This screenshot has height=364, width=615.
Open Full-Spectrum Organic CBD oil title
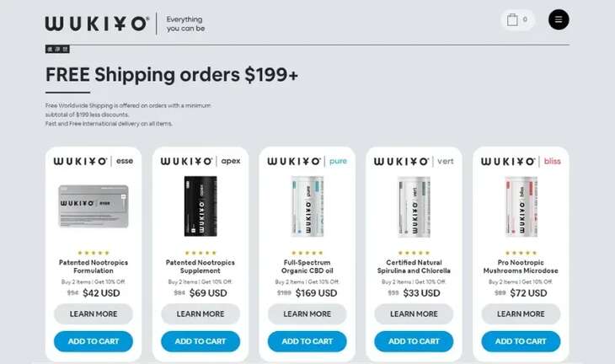(307, 266)
